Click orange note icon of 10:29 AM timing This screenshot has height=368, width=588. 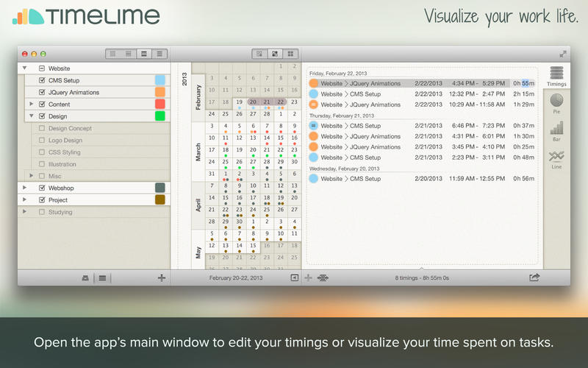tap(314, 105)
